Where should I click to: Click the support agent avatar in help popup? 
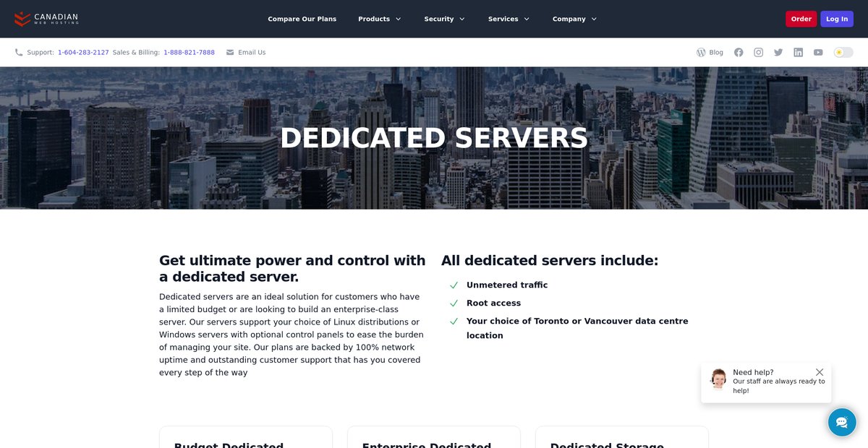pyautogui.click(x=718, y=379)
